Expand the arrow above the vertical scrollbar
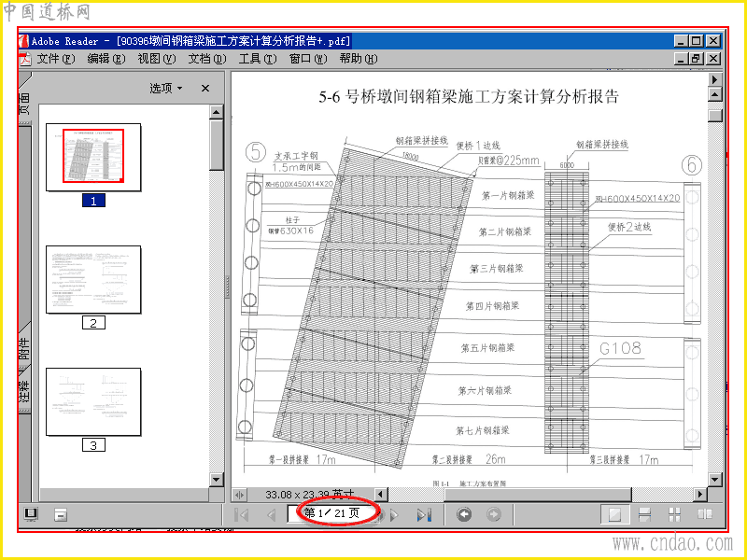 [714, 79]
